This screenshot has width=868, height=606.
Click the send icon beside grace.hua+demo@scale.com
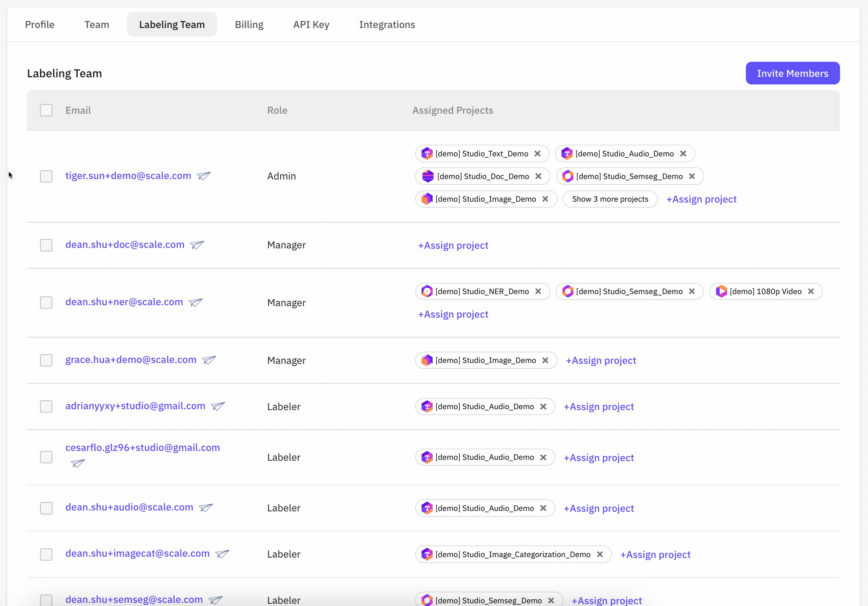(209, 360)
